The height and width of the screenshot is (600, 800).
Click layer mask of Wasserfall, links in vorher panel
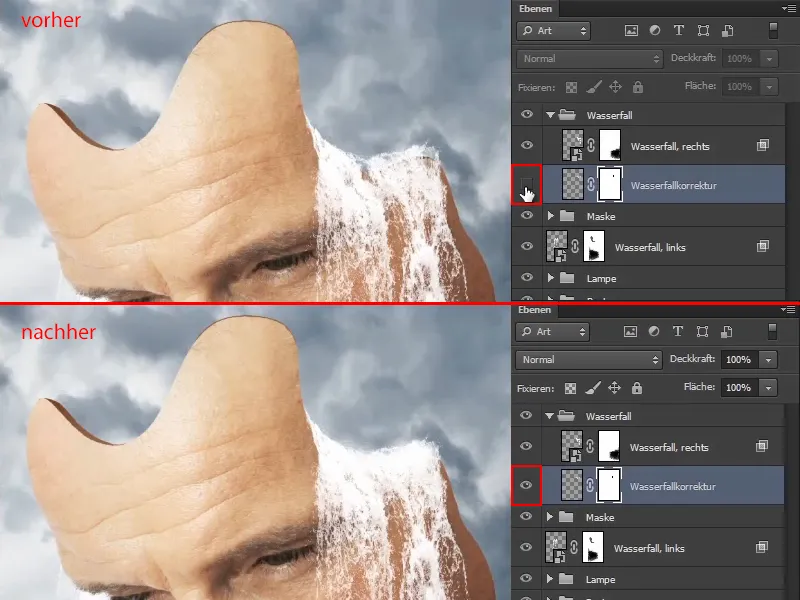click(x=593, y=246)
